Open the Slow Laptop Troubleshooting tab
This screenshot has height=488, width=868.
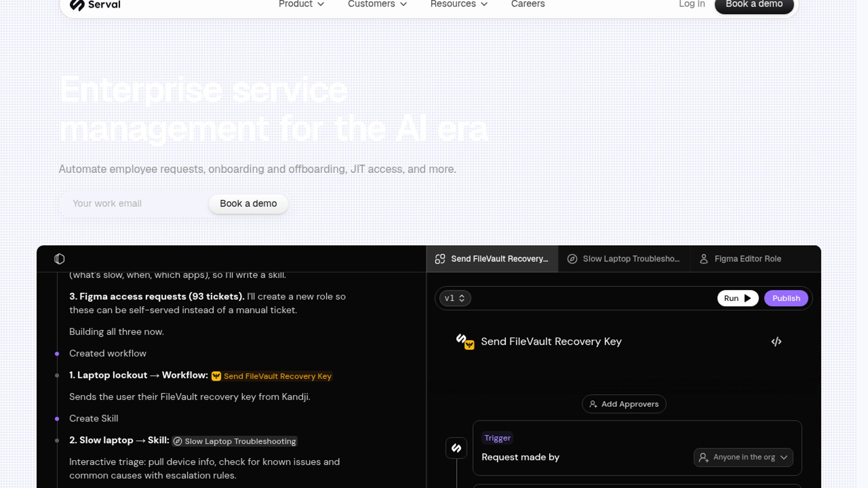tap(624, 259)
